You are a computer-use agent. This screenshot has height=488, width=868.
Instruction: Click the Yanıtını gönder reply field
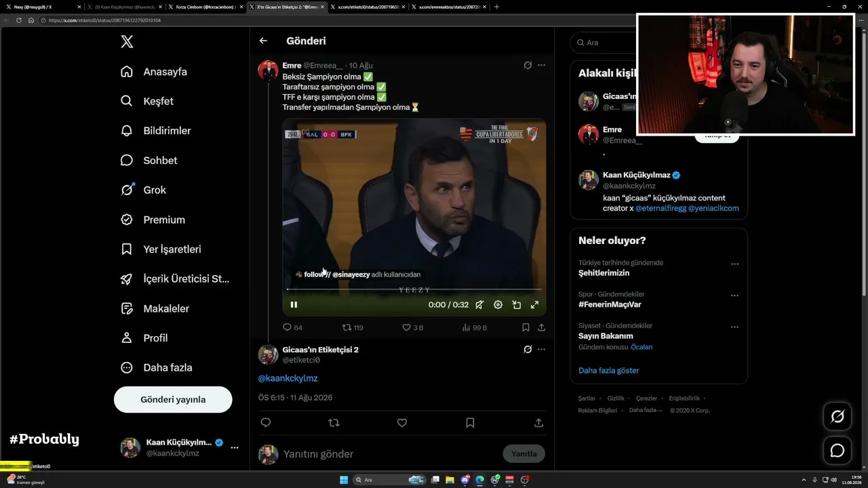coord(389,454)
